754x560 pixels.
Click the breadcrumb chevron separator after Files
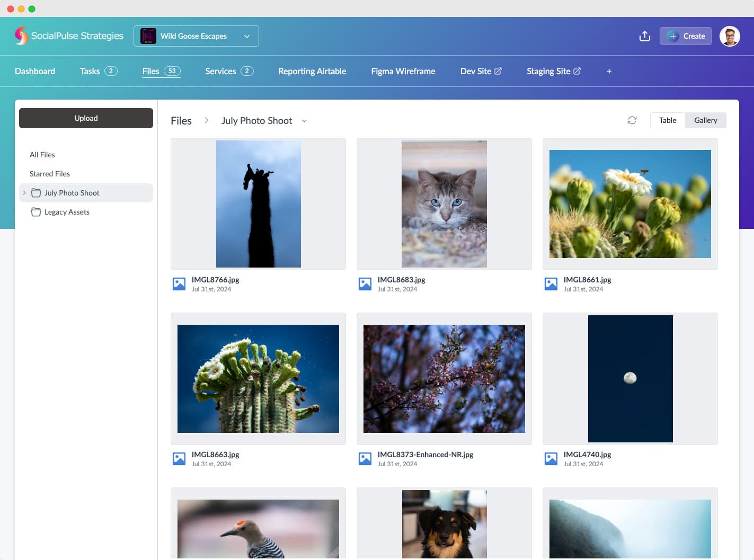click(x=207, y=121)
